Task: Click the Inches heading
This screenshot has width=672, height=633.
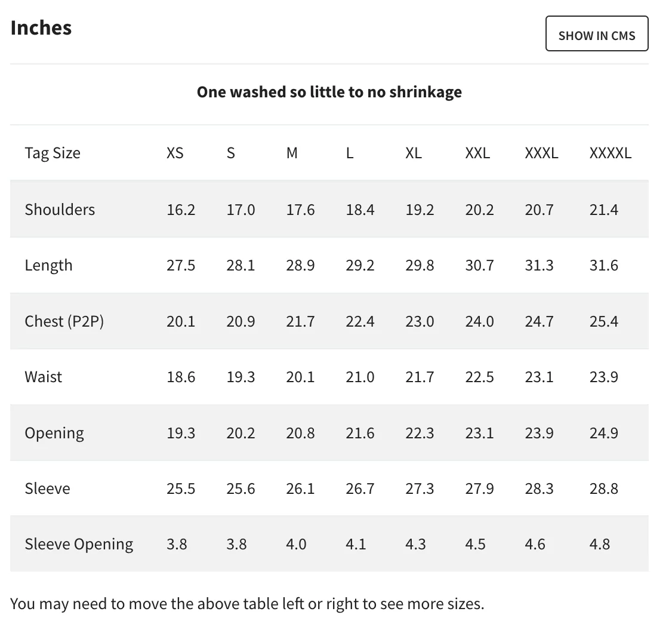Action: coord(41,27)
